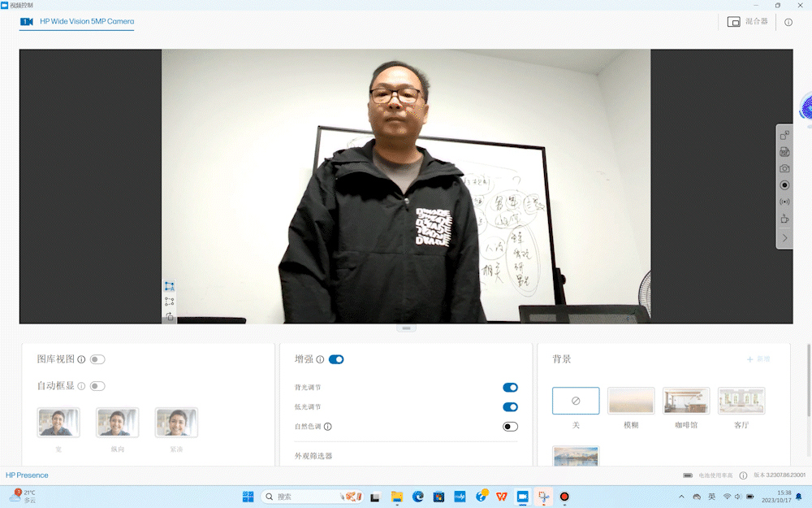
Task: Select the top framing tool icon on video
Action: [170, 286]
